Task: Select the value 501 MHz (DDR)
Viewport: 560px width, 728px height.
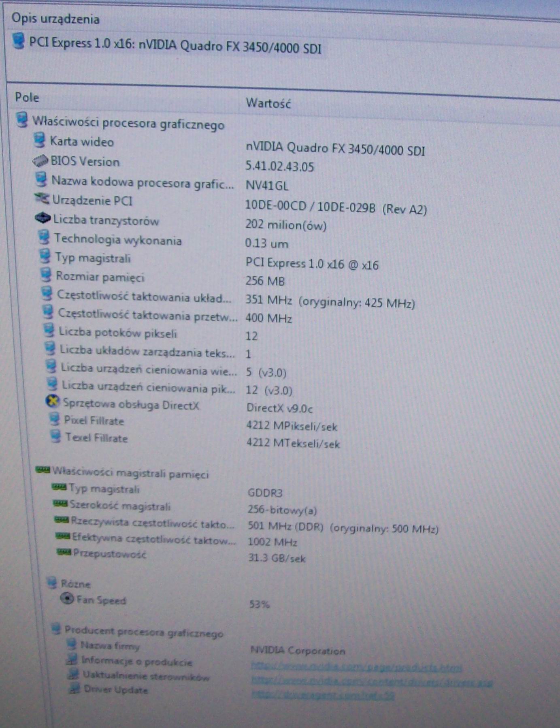Action: pos(285,526)
